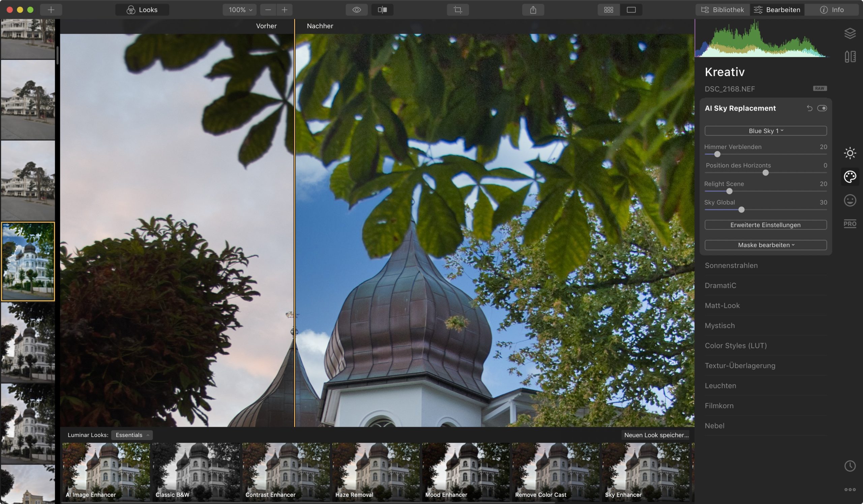Open the share/export icon
The width and height of the screenshot is (863, 504).
coord(533,9)
